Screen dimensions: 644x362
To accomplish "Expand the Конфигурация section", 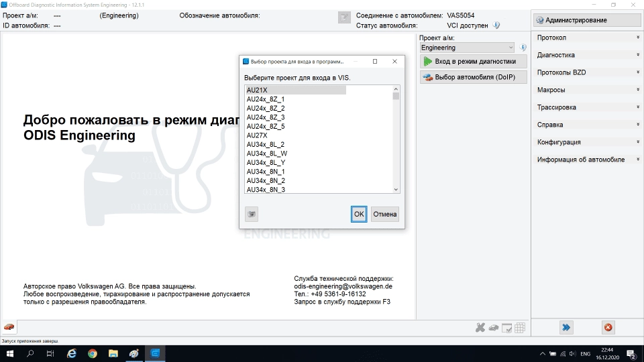I will click(587, 142).
